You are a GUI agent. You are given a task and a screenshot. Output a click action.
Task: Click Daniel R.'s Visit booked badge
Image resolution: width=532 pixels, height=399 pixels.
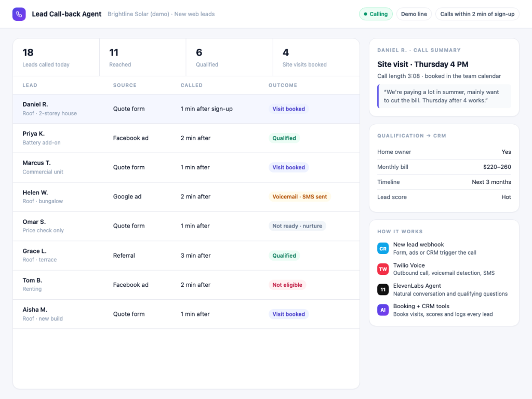tap(288, 109)
